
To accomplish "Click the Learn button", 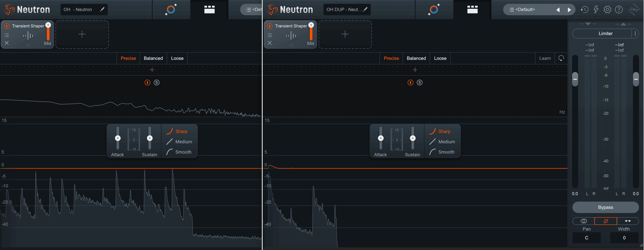I will [545, 58].
